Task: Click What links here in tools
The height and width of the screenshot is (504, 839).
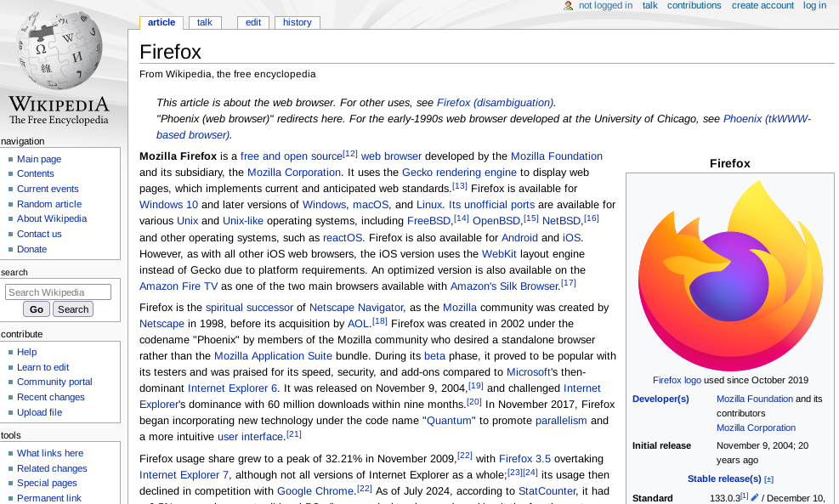Action: pos(50,453)
